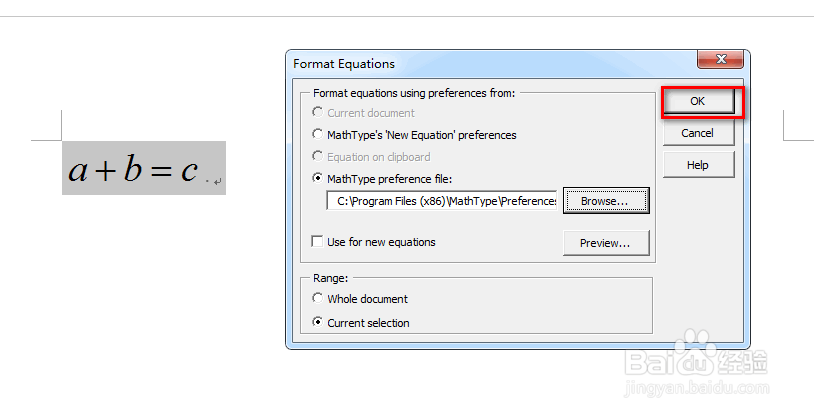Click the Format Equations title bar
Screen dimensions: 814x416
pos(493,63)
